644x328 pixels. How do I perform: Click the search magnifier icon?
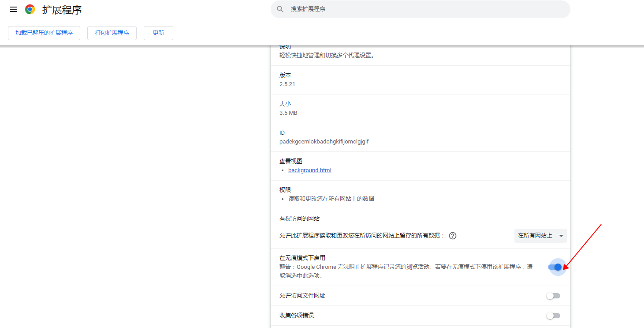[280, 9]
